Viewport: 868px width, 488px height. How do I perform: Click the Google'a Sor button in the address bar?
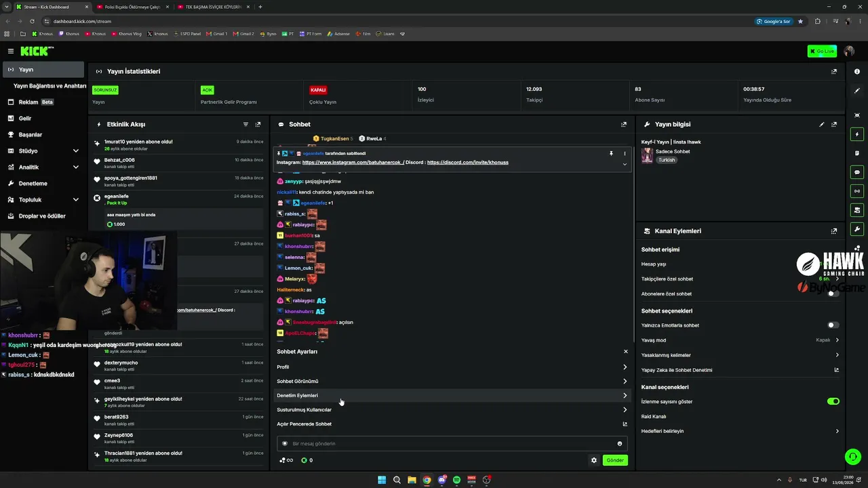pyautogui.click(x=774, y=21)
